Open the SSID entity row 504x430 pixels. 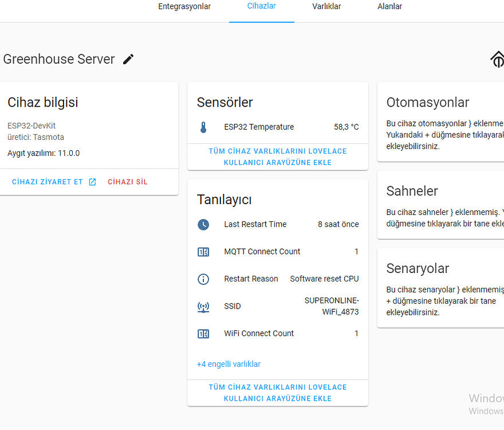coord(278,306)
